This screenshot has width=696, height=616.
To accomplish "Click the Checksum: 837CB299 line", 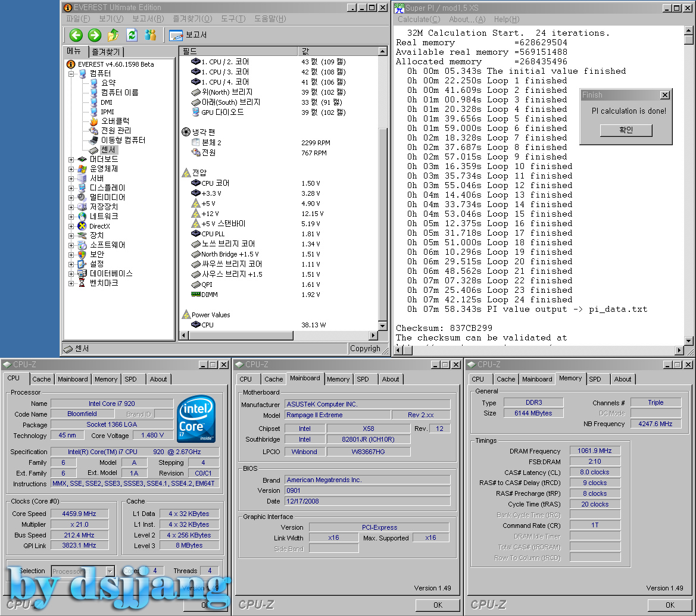I will click(x=444, y=328).
